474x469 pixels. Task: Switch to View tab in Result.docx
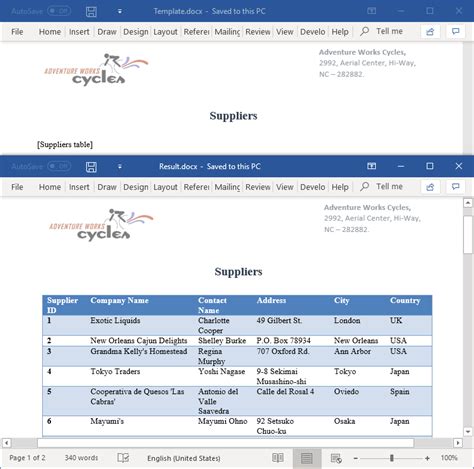pyautogui.click(x=285, y=187)
